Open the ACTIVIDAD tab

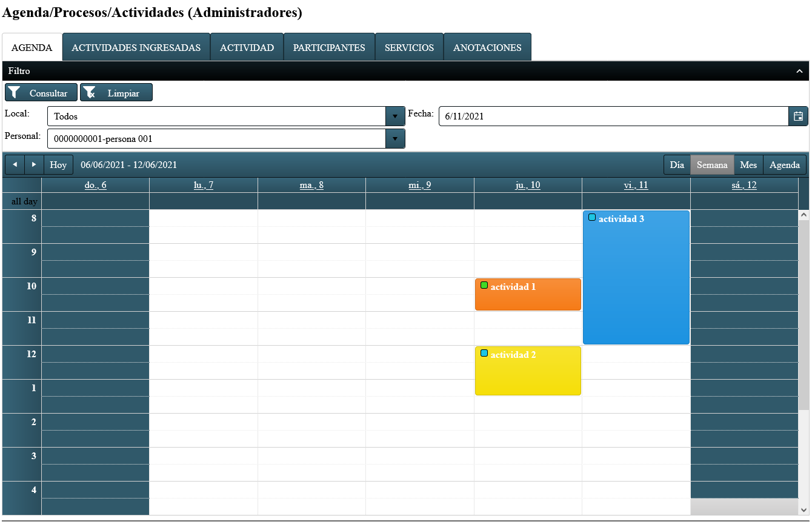tap(247, 47)
